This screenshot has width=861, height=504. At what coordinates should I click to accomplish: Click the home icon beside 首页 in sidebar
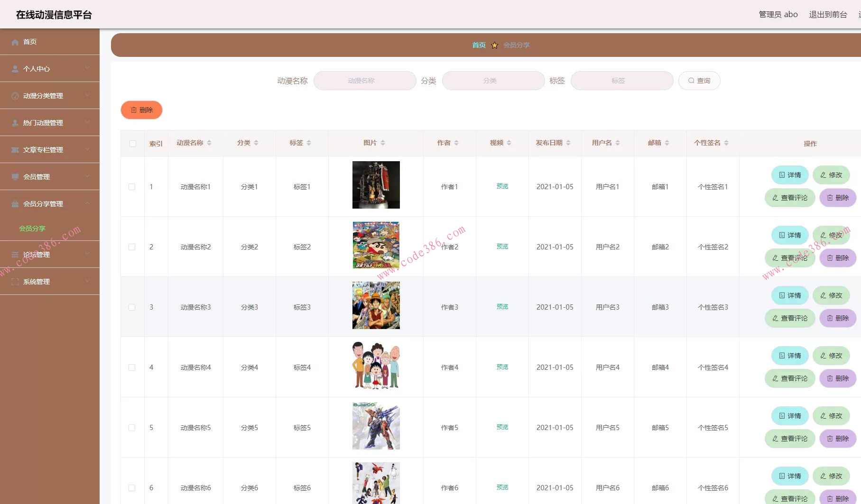[x=15, y=42]
